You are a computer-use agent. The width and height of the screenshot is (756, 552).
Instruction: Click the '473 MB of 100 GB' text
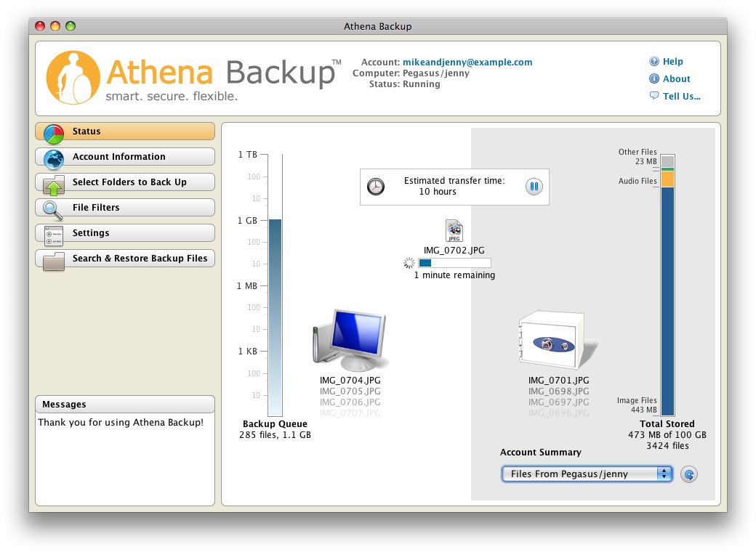click(667, 435)
